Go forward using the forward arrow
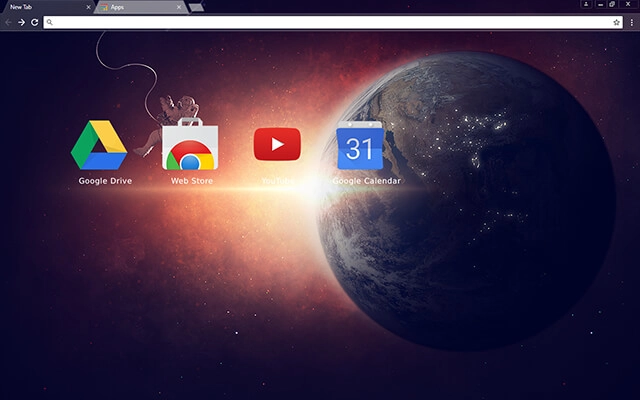640x400 pixels. (x=22, y=22)
